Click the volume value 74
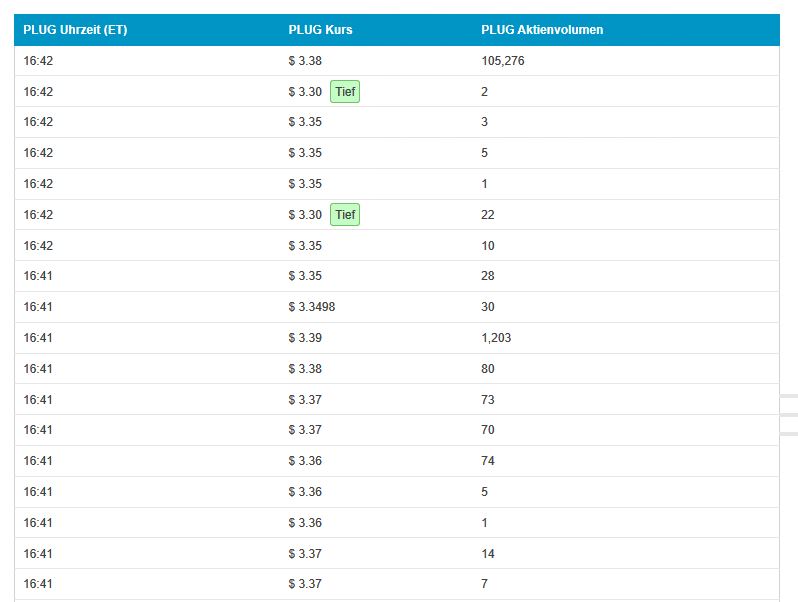798x602 pixels. coord(488,461)
